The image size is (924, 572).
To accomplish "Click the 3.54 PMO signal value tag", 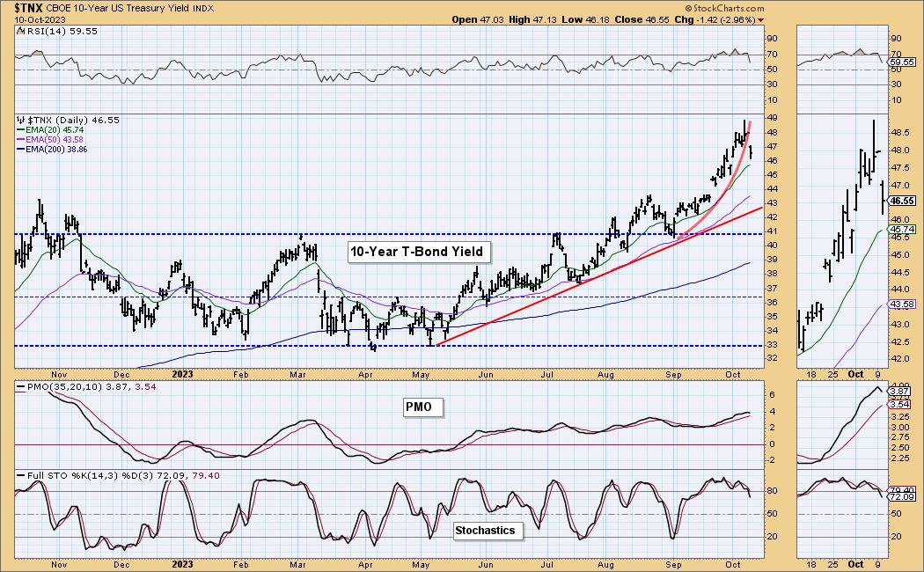I will (x=900, y=404).
